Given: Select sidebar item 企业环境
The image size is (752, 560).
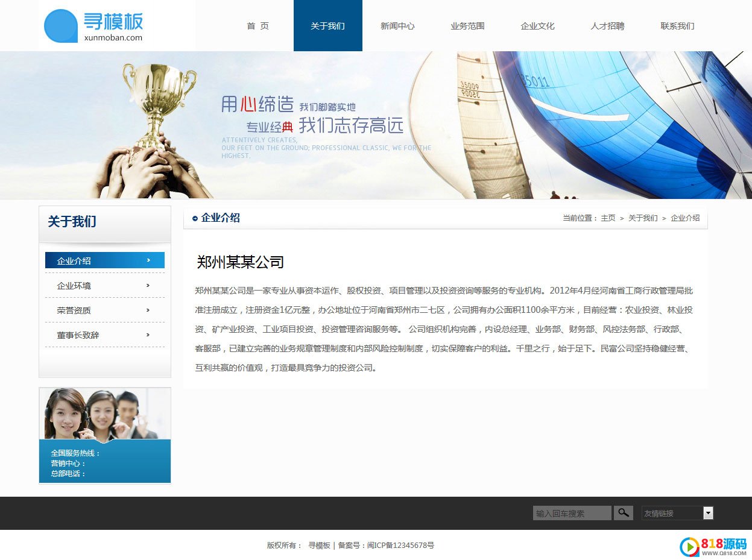Looking at the screenshot, I should [x=105, y=285].
